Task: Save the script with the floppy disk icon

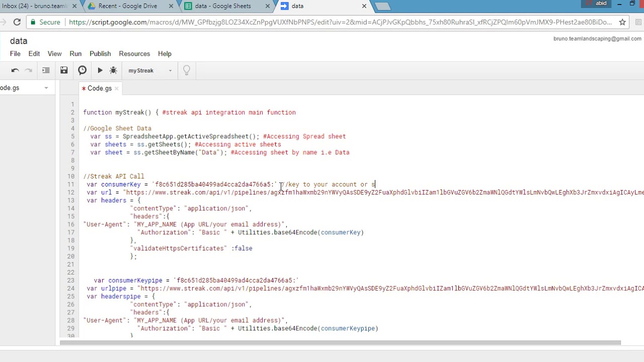Action: coord(64,70)
